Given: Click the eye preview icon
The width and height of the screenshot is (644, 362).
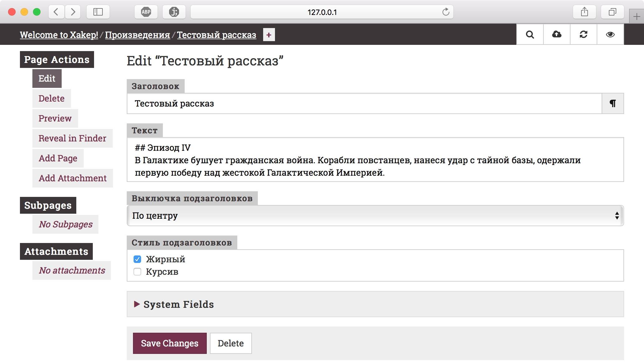Looking at the screenshot, I should point(610,35).
